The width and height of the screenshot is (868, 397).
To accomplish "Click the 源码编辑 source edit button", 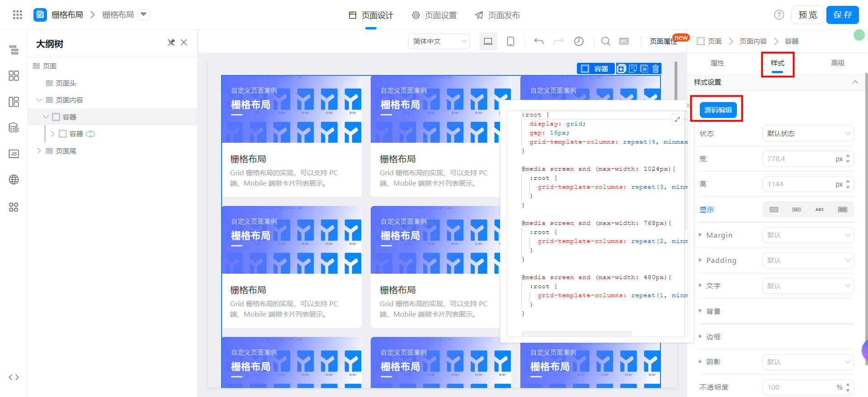I will pyautogui.click(x=718, y=110).
